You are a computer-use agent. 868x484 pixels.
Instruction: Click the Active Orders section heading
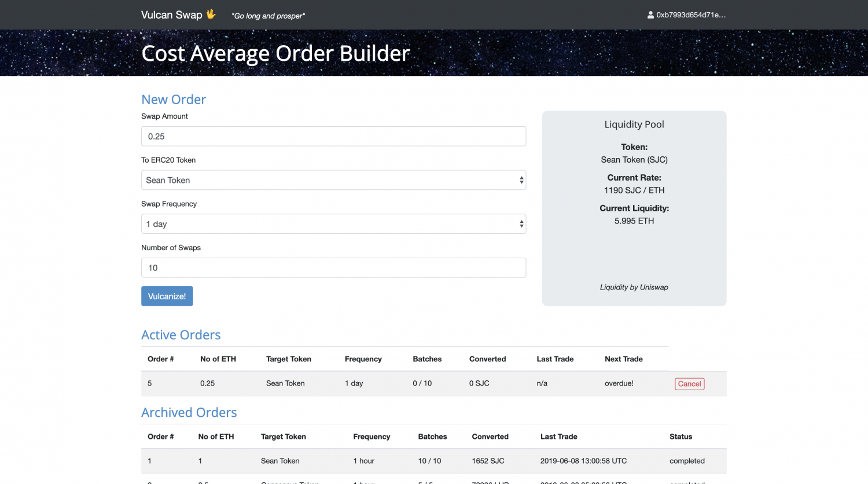click(x=181, y=335)
